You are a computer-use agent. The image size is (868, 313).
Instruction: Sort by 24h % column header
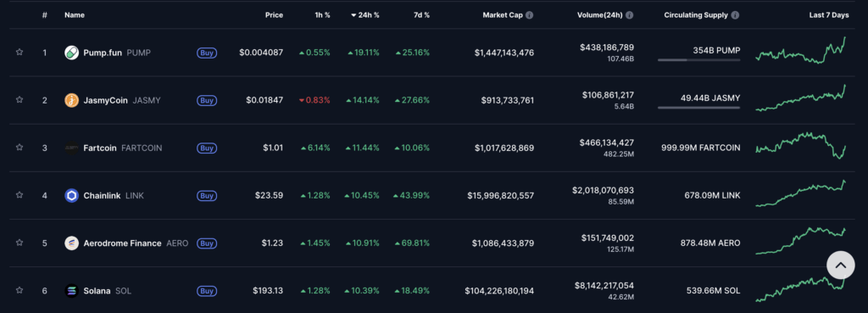click(x=364, y=15)
